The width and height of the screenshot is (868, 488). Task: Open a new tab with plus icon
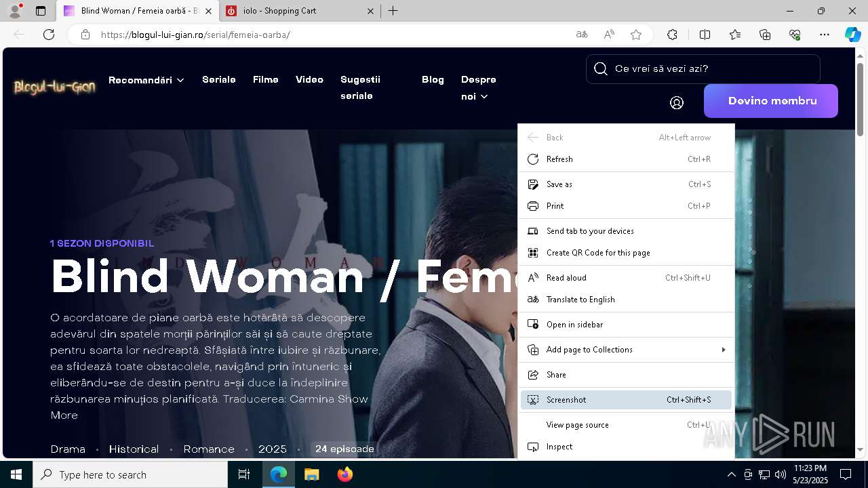393,11
